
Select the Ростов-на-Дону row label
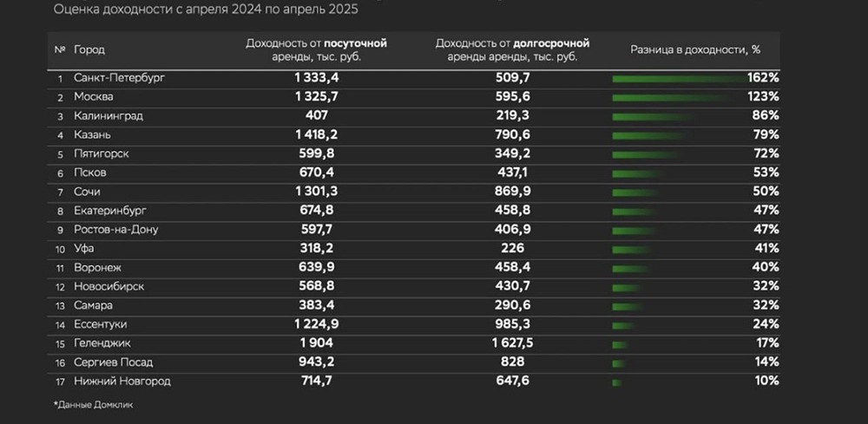(115, 230)
